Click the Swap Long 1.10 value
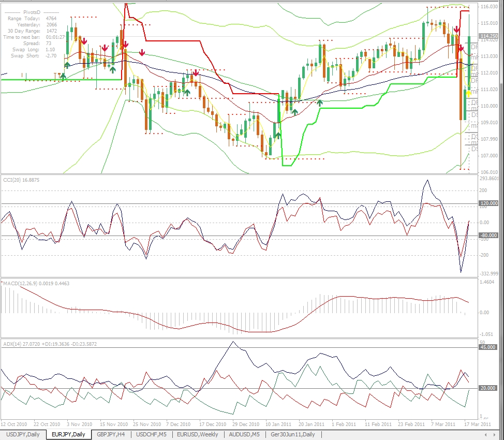Image resolution: width=504 pixels, height=440 pixels. point(50,50)
